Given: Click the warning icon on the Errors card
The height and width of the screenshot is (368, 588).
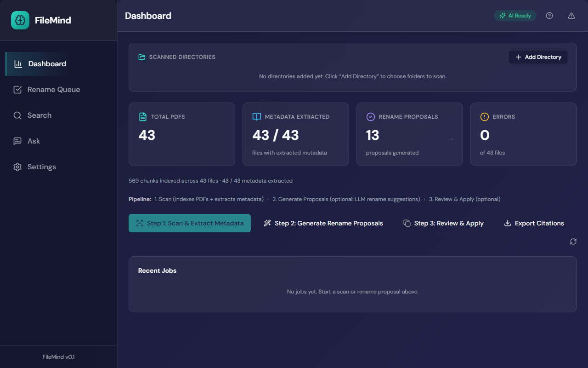Looking at the screenshot, I should tap(484, 116).
